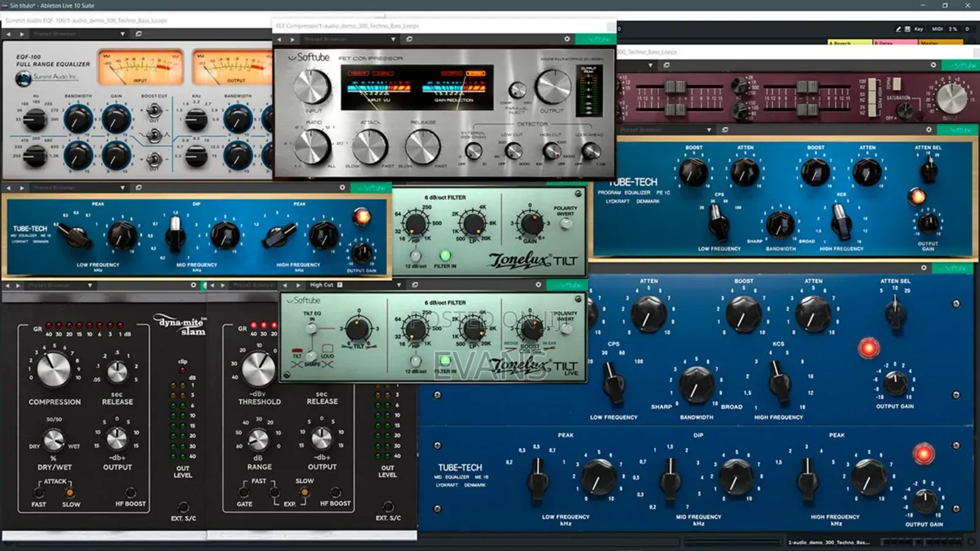Click OUTPUT GAIN knob on large Tube-Tech ME 1B

pyautogui.click(x=925, y=501)
